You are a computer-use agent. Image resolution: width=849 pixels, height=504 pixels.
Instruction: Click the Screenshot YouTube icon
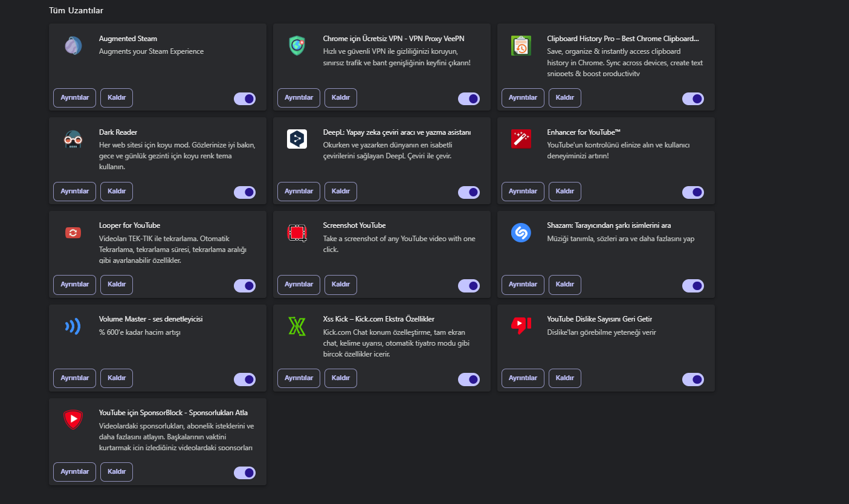tap(297, 233)
